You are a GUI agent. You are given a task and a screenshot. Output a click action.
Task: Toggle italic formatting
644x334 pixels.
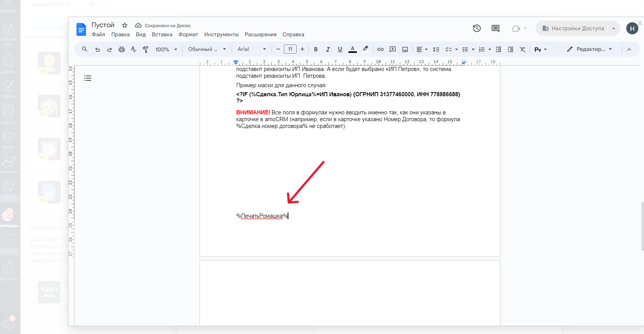tap(328, 49)
